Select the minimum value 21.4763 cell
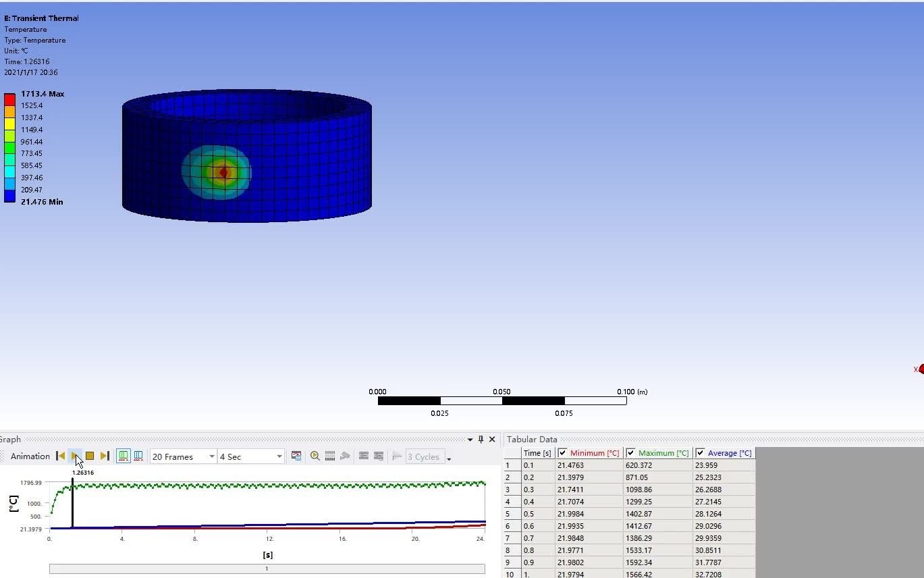The image size is (924, 578). pos(589,465)
